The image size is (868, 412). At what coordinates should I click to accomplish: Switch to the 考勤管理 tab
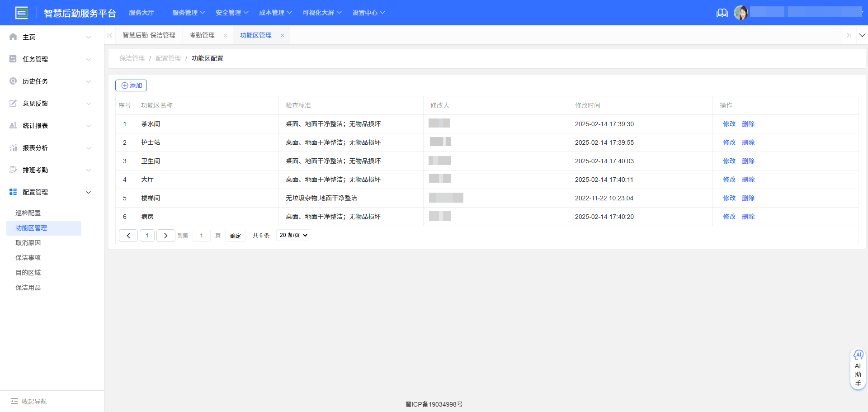(202, 35)
